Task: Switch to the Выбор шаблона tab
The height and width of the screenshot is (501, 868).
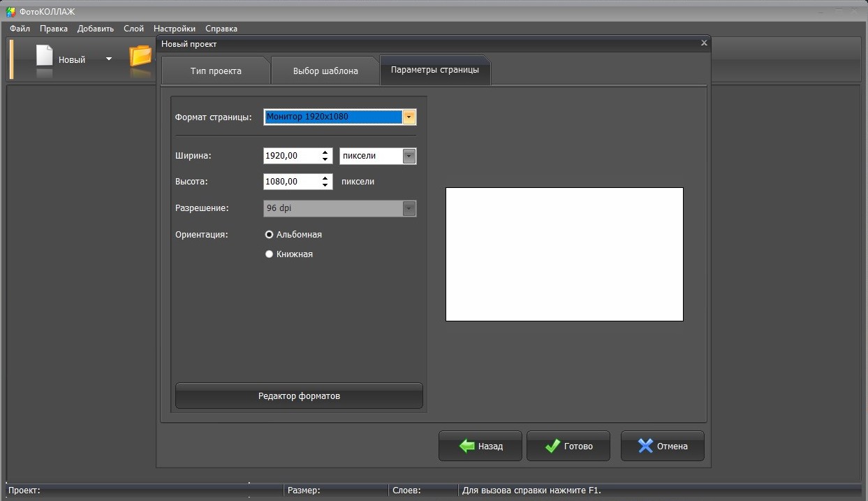Action: [x=325, y=71]
